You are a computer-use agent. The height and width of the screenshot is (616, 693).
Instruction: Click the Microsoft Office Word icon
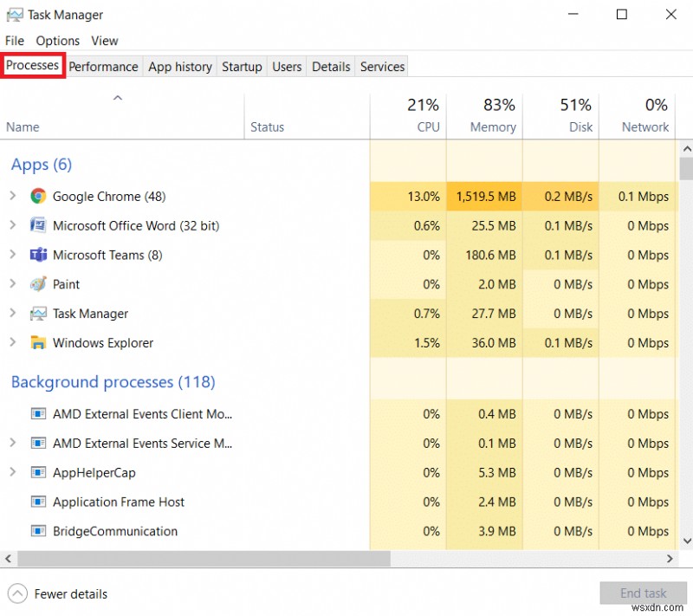38,226
